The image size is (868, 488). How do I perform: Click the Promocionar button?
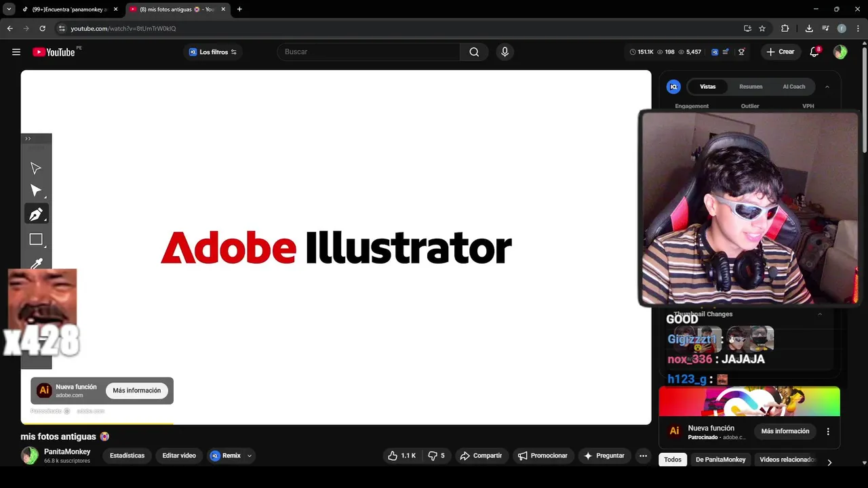click(542, 455)
